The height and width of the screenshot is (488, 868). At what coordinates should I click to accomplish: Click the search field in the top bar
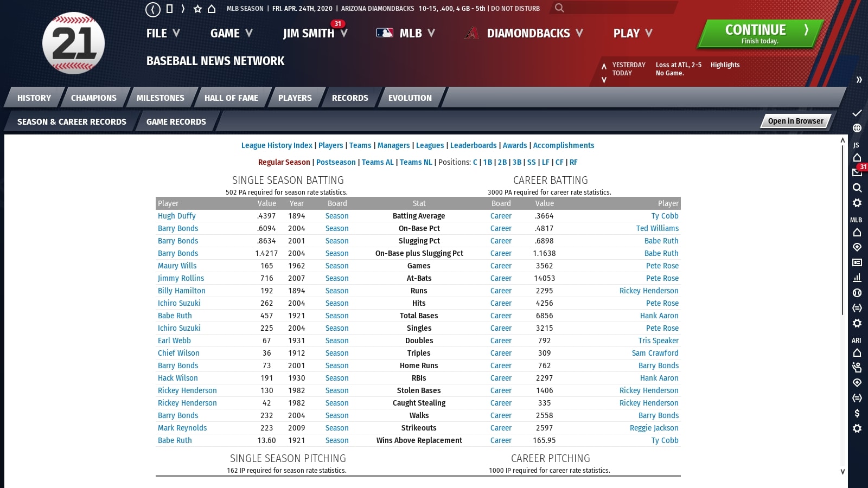(x=618, y=8)
